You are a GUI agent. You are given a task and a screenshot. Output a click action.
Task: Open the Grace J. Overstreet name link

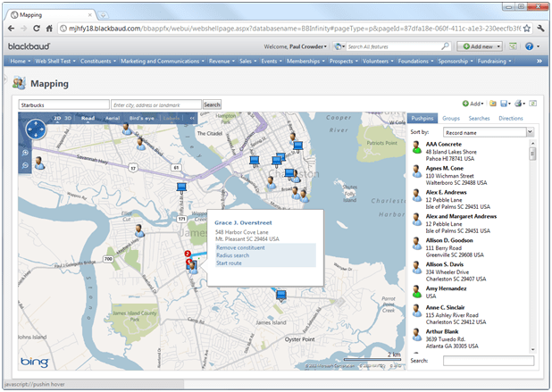pyautogui.click(x=243, y=222)
